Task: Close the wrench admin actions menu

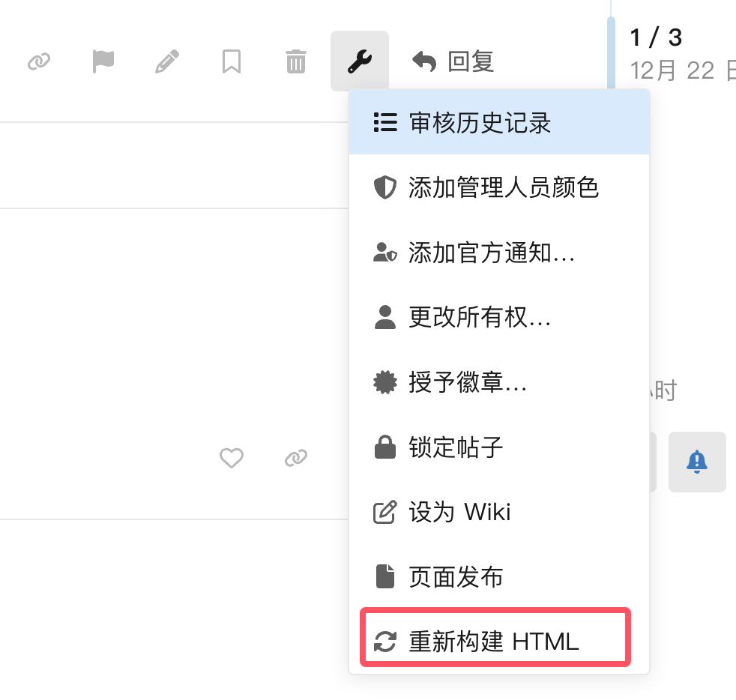Action: [360, 61]
